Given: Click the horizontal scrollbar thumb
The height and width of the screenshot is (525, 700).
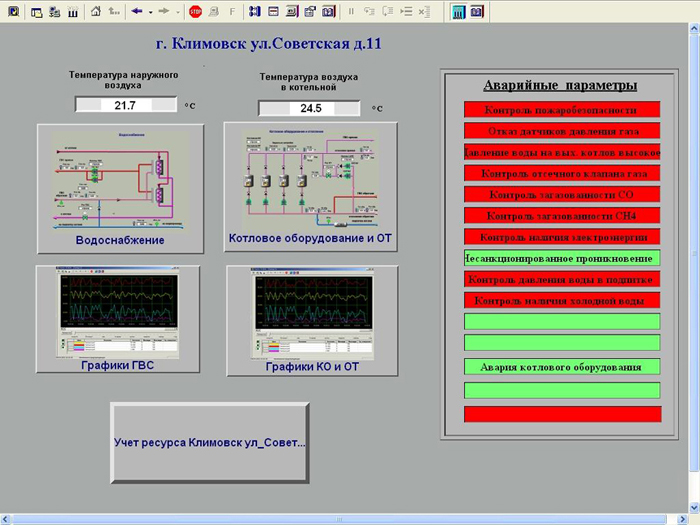Looking at the screenshot, I should tap(339, 519).
